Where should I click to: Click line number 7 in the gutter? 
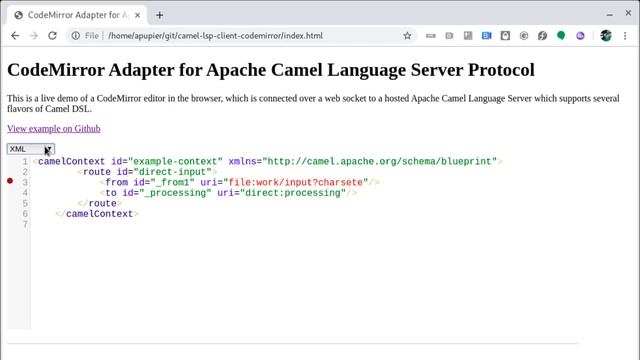click(25, 224)
